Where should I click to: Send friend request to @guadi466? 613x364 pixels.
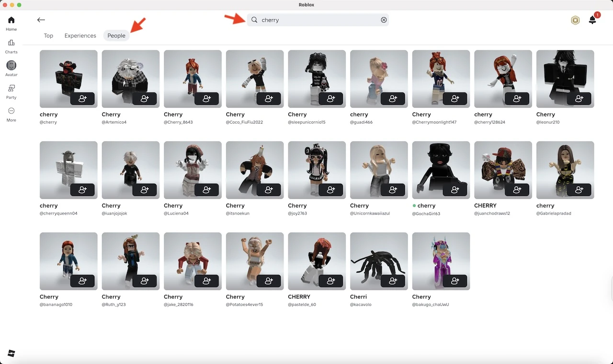[393, 99]
